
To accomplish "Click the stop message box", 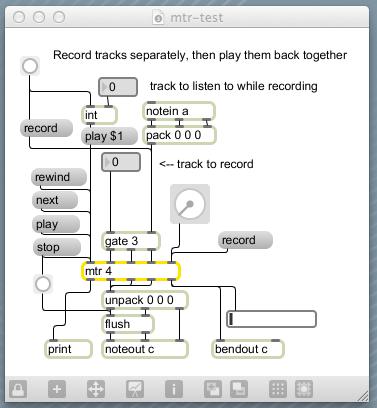I will [57, 247].
